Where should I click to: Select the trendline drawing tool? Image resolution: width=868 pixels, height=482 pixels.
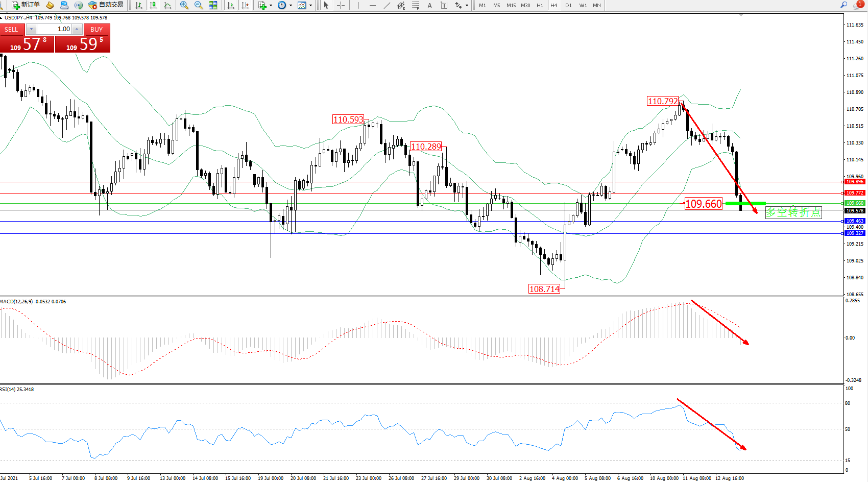(387, 5)
